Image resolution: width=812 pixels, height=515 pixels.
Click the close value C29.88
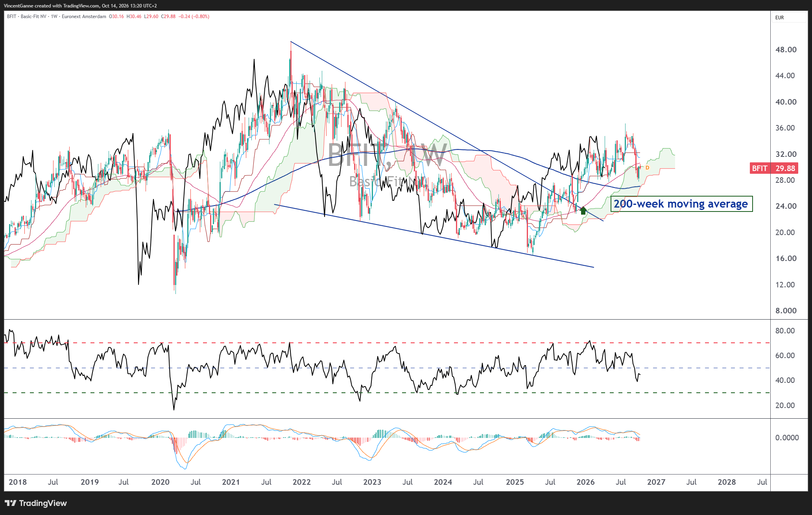168,17
